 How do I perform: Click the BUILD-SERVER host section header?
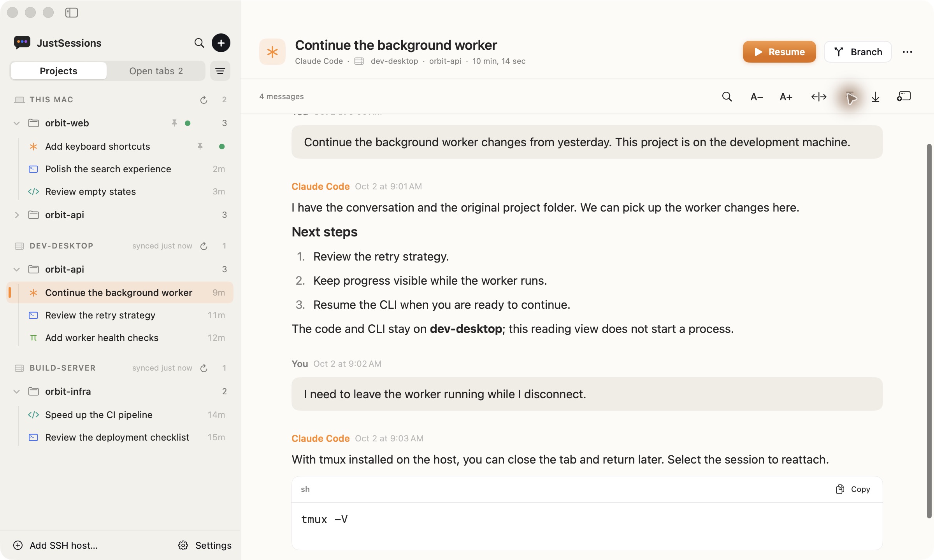coord(62,368)
